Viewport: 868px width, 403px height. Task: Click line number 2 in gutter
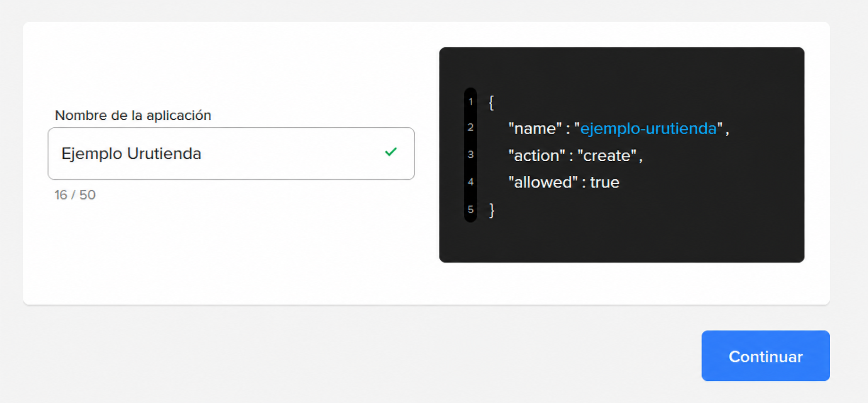click(x=470, y=127)
